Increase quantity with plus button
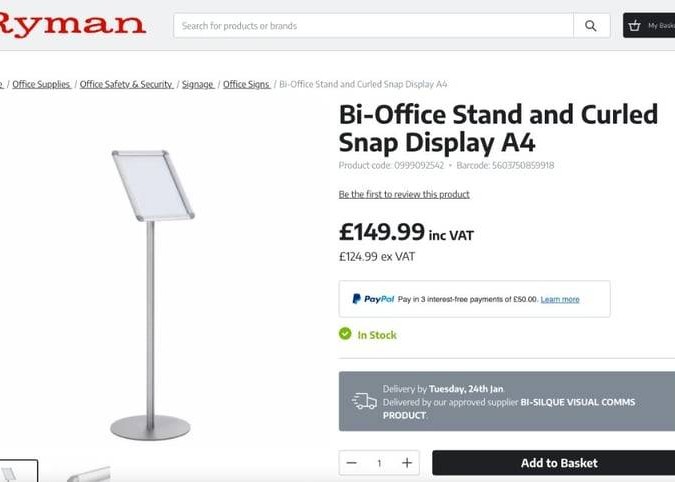Screen dimensions: 675x482 coord(407,463)
